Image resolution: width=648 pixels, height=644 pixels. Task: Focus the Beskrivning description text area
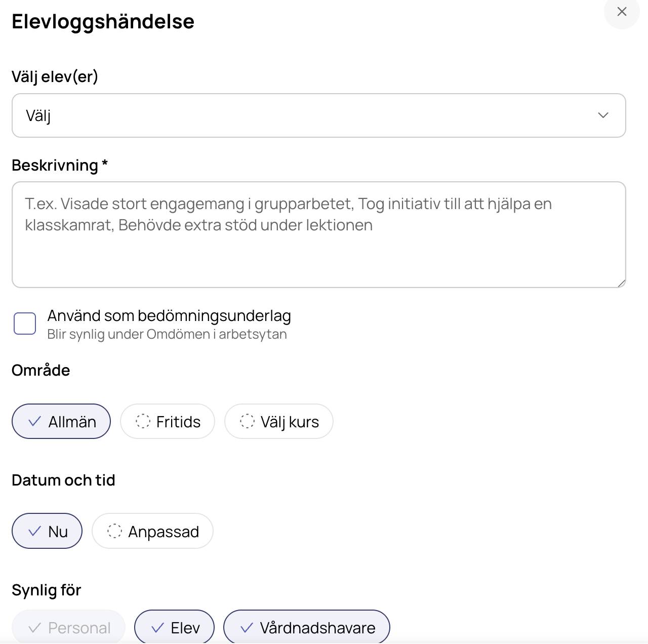319,235
